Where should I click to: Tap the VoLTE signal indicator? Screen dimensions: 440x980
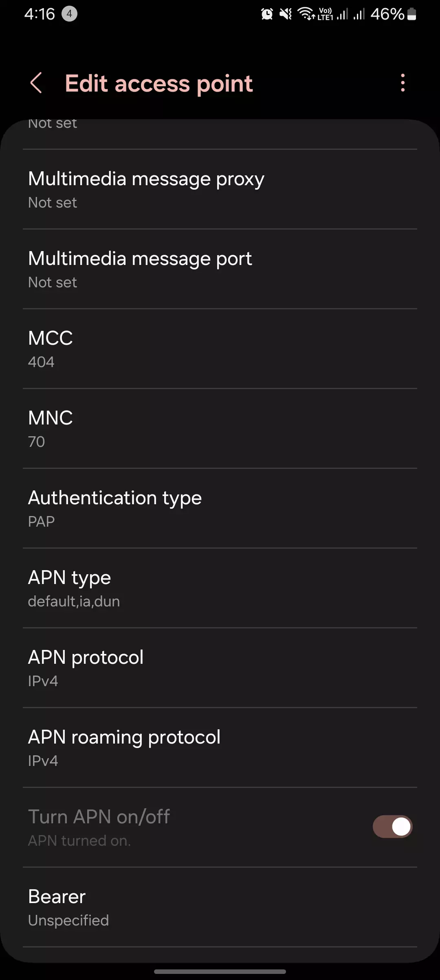click(326, 14)
